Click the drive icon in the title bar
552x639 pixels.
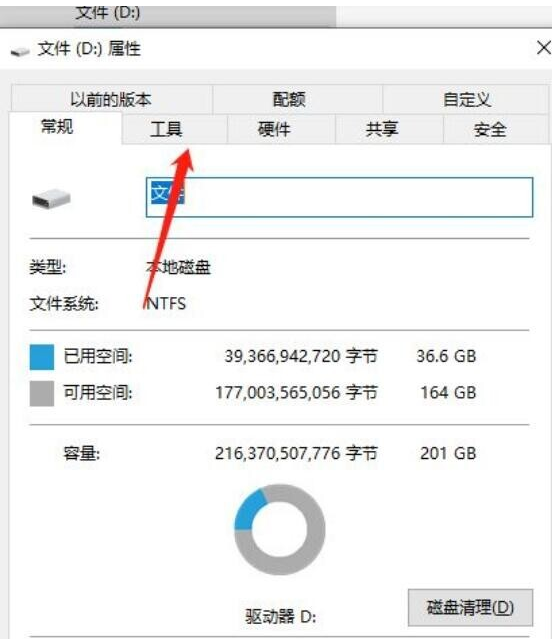[x=20, y=51]
